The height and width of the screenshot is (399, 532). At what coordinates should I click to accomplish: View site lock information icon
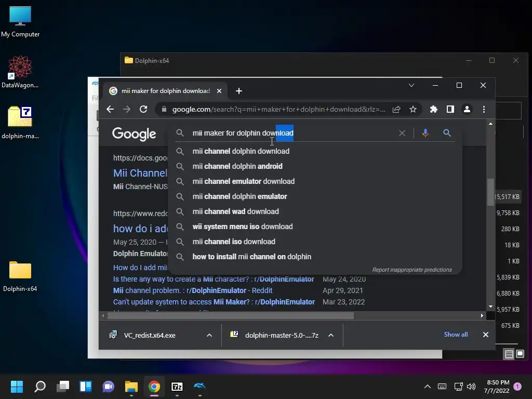164,109
